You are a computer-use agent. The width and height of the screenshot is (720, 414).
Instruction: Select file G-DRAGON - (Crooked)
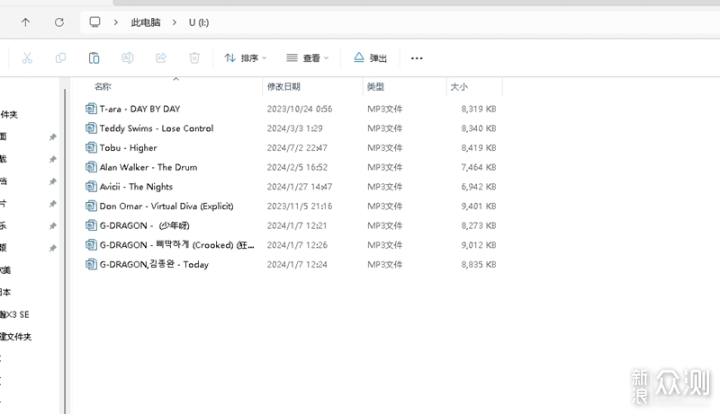click(x=177, y=245)
